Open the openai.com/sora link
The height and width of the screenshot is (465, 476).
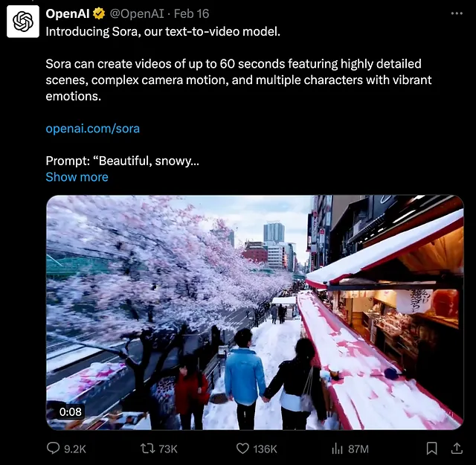92,129
